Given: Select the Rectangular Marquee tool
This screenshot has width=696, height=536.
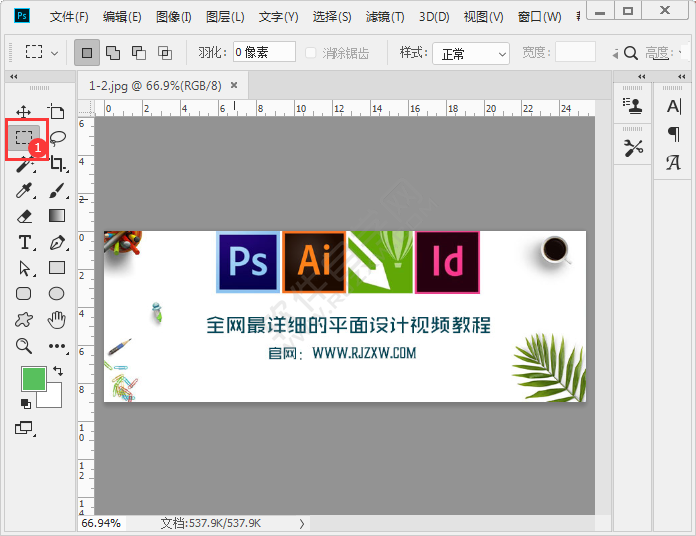Looking at the screenshot, I should pos(25,136).
